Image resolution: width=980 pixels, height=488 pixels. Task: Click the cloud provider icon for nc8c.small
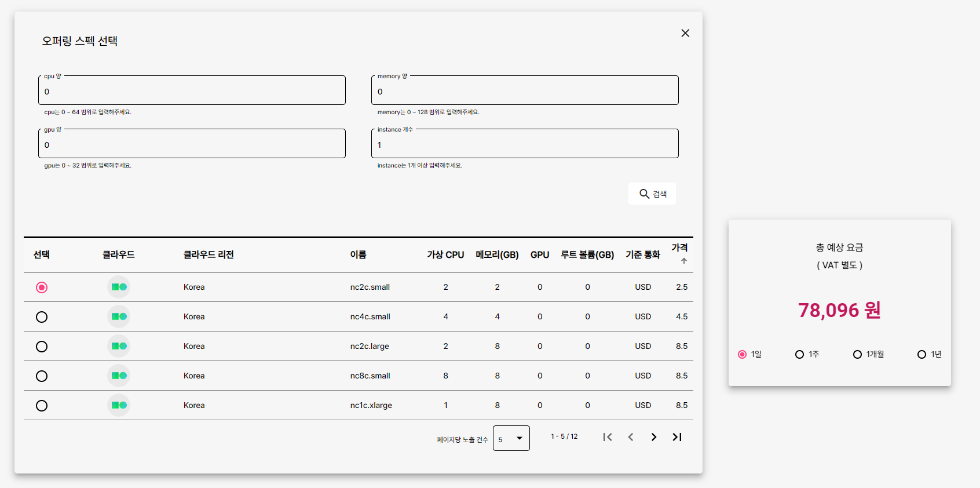click(x=119, y=376)
